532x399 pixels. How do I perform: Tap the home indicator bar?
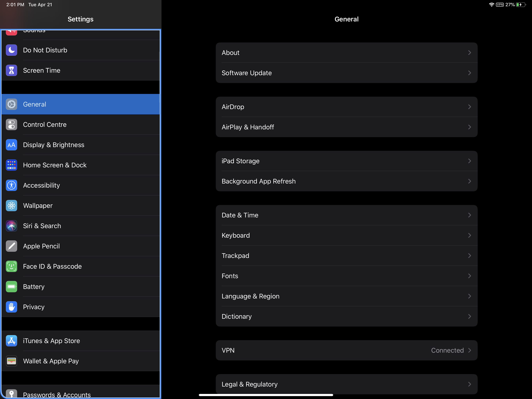[x=266, y=395]
